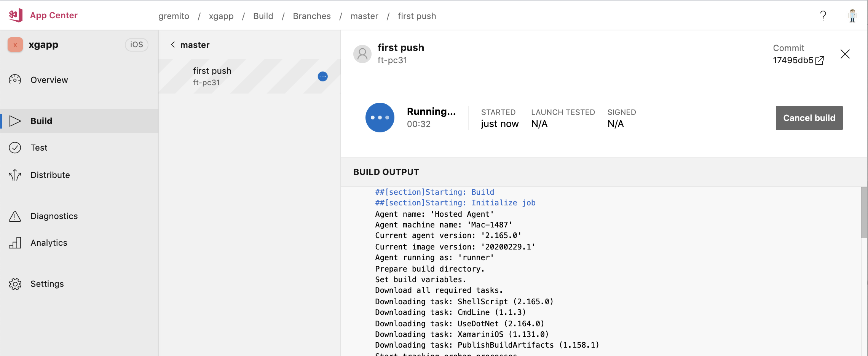Click the Overview gauge icon

tap(15, 79)
